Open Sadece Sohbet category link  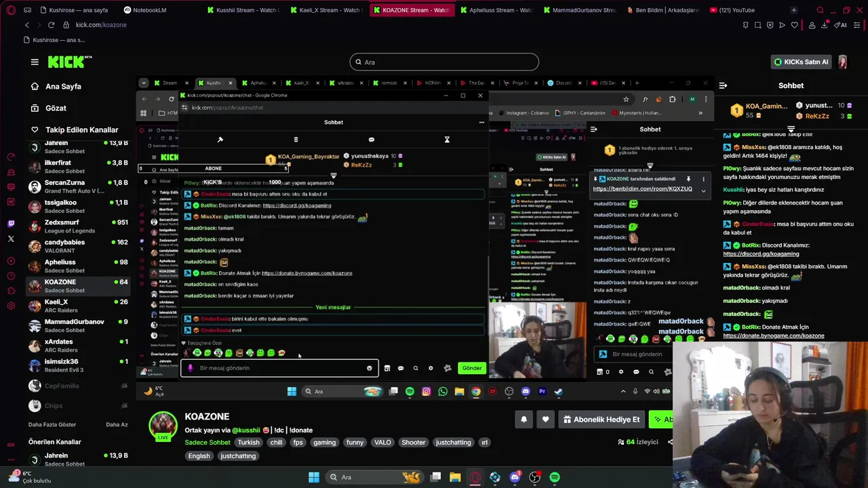pos(208,443)
